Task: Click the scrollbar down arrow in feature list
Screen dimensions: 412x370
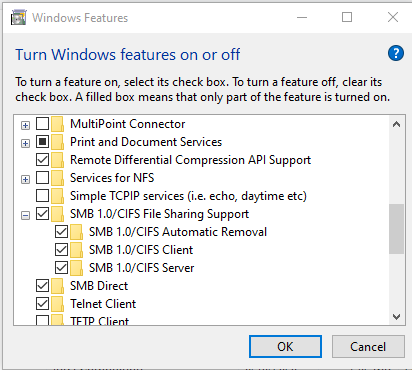Action: [x=396, y=317]
